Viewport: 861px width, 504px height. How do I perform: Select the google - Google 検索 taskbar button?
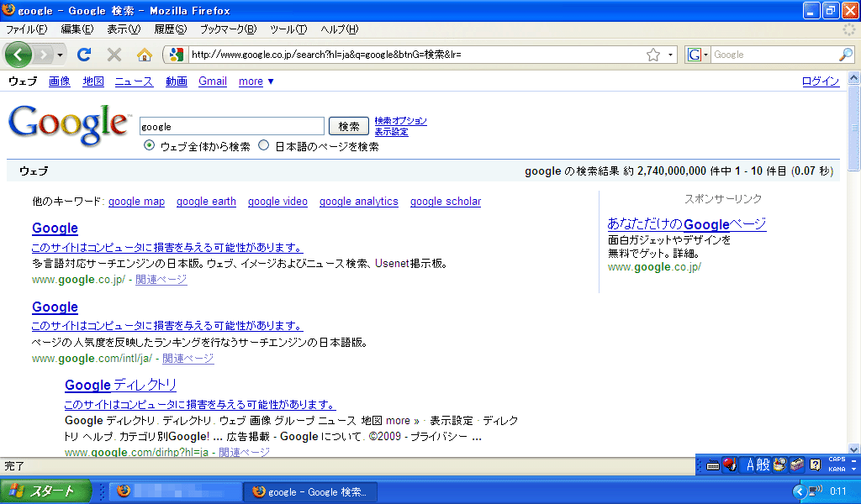tap(311, 491)
